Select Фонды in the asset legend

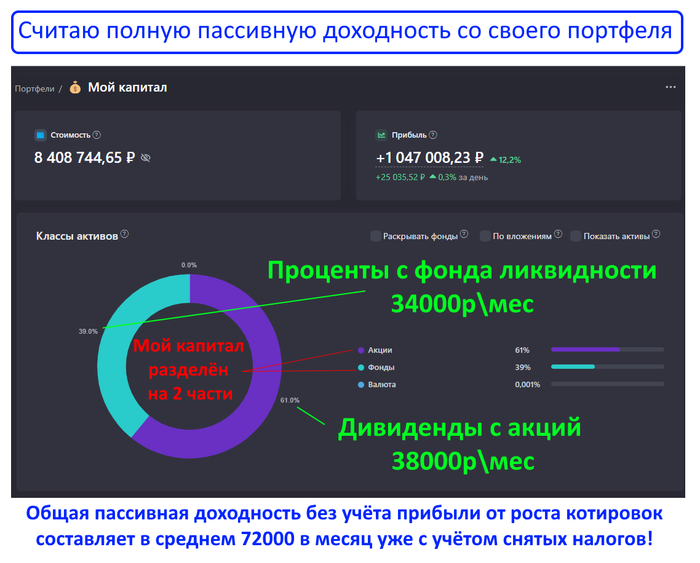coord(381,367)
